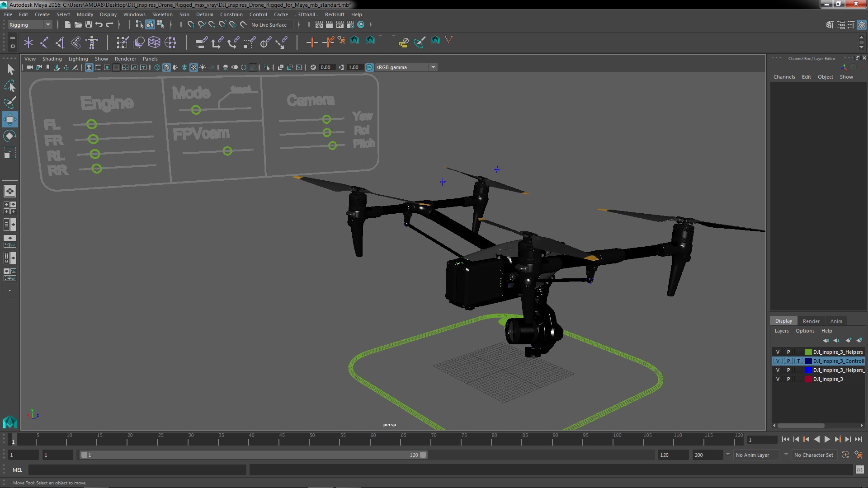
Task: Open viewport Panels menu
Action: click(150, 59)
